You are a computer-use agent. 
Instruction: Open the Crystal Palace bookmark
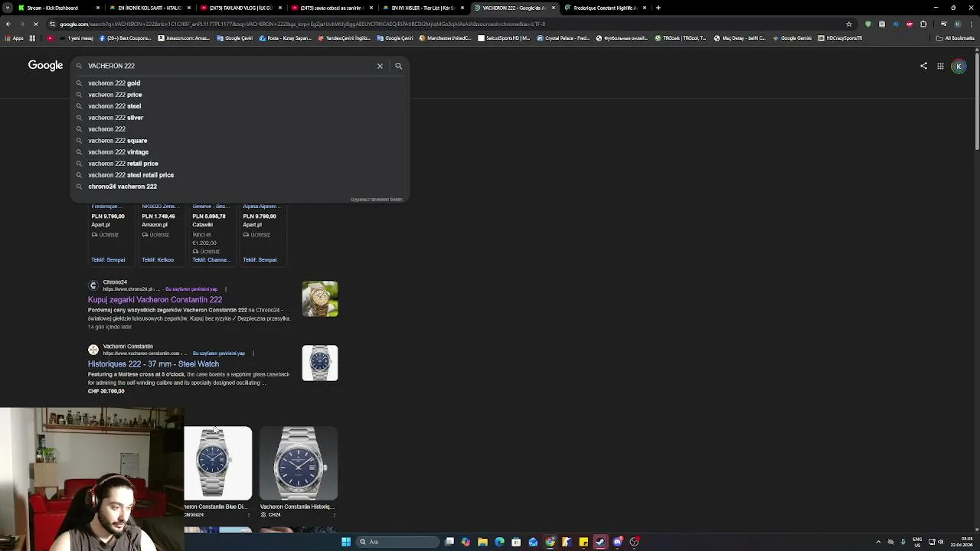[x=563, y=38]
